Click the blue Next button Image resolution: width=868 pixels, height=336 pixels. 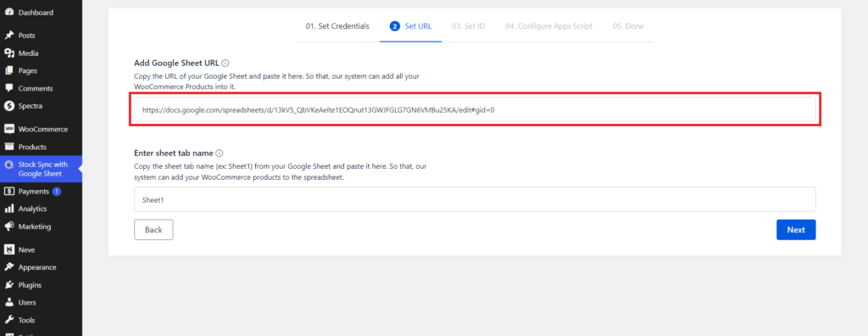coord(796,230)
